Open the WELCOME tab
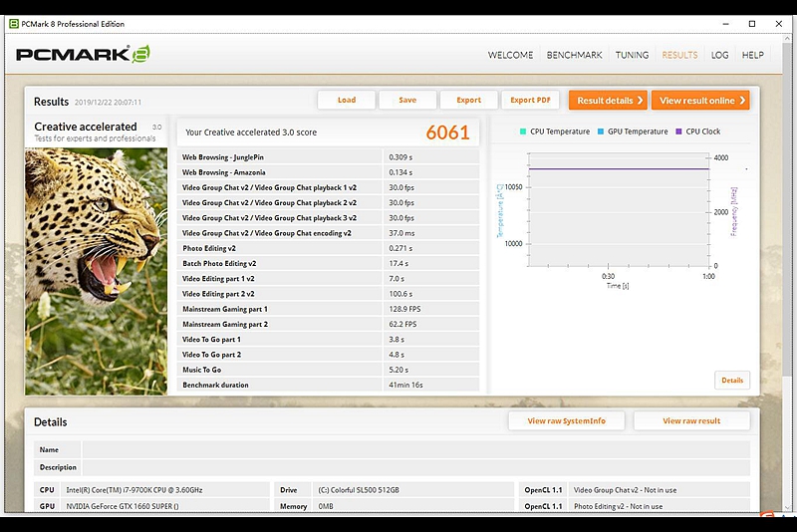 tap(510, 55)
